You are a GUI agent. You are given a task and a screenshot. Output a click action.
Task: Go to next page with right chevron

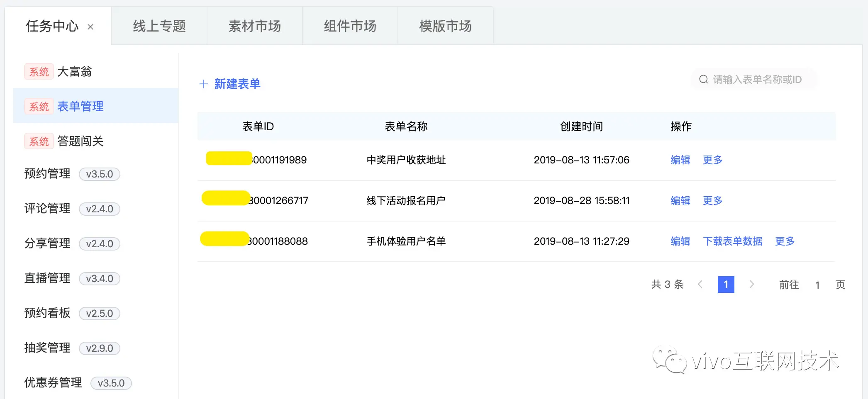751,285
